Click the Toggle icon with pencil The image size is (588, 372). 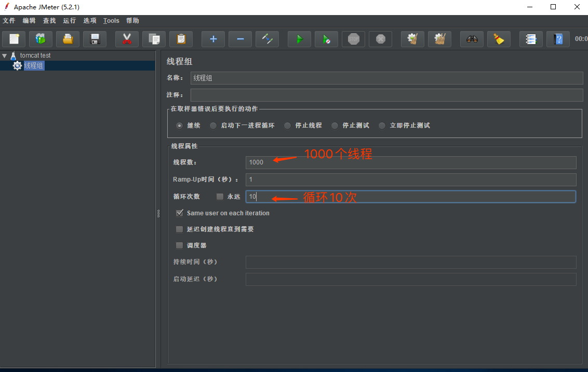(x=267, y=39)
